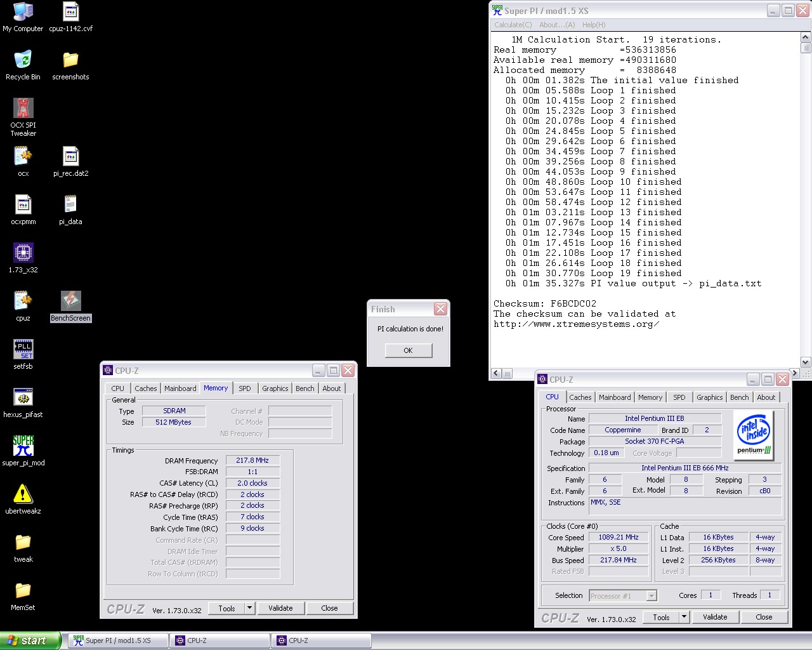Viewport: 812px width, 650px height.
Task: Open the pi_data text file icon
Action: pos(70,209)
